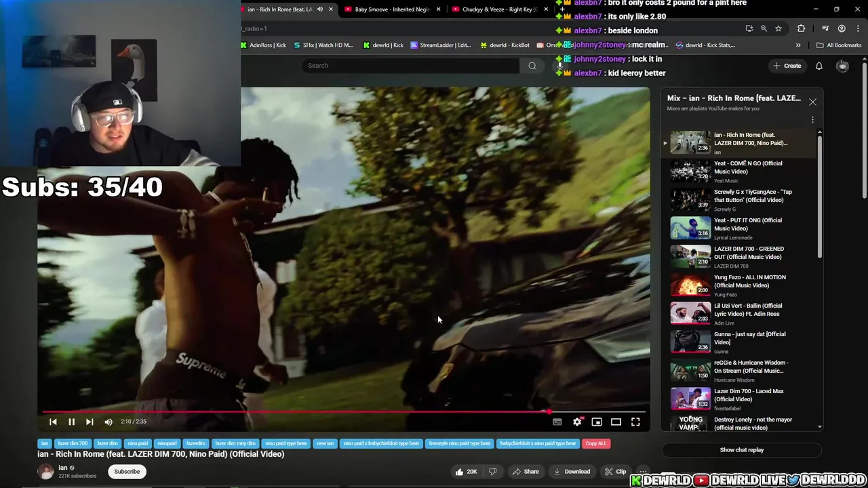Close the Mix playlist panel
The height and width of the screenshot is (488, 868).
[x=812, y=102]
